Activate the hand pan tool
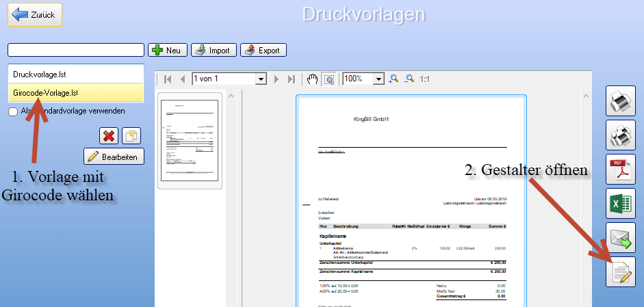644x307 pixels. (313, 79)
